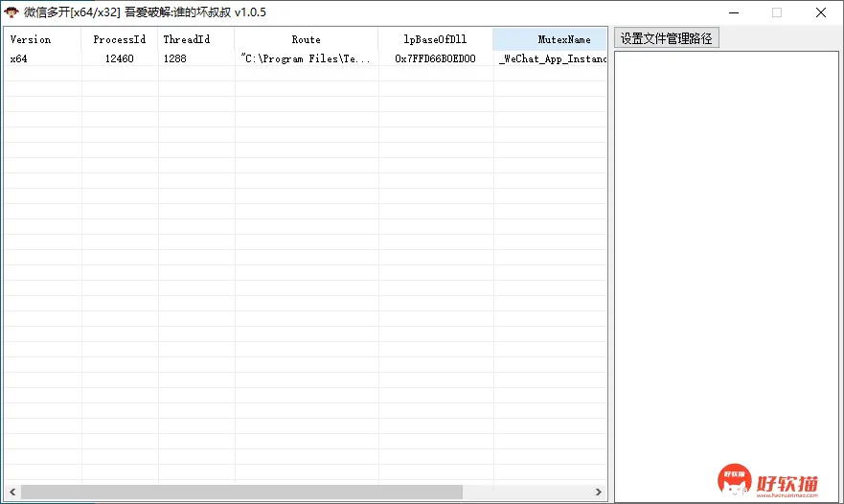The height and width of the screenshot is (504, 844).
Task: Click the horizontal scrollbar right arrow
Action: click(x=598, y=492)
